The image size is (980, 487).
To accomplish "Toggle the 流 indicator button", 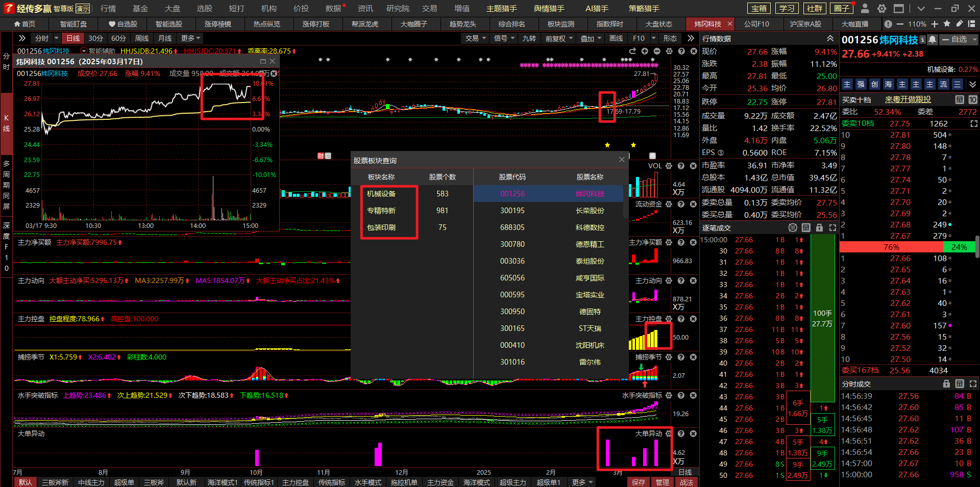I will click(943, 84).
